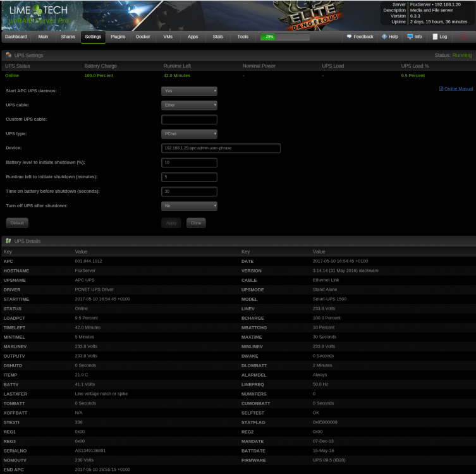Screen dimensions: 476x474
Task: Click the Device address input field
Action: (x=221, y=148)
